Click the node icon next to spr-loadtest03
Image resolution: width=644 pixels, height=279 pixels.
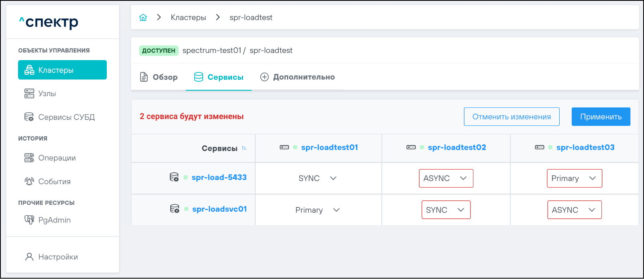coord(540,148)
